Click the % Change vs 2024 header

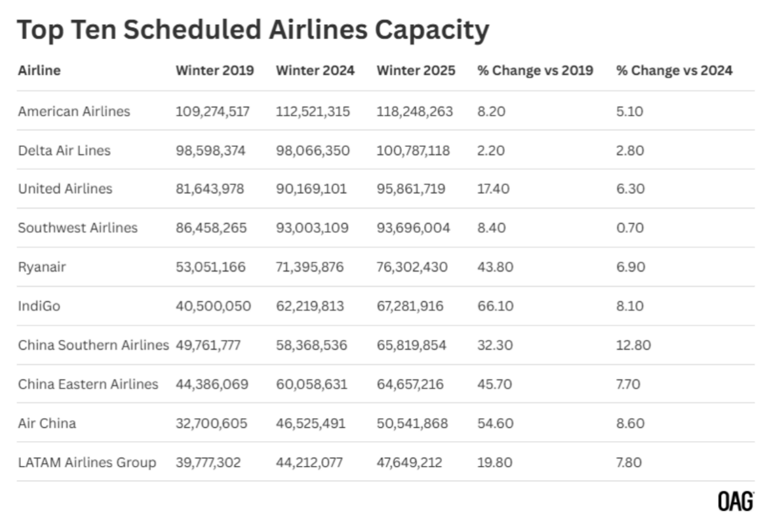(674, 71)
